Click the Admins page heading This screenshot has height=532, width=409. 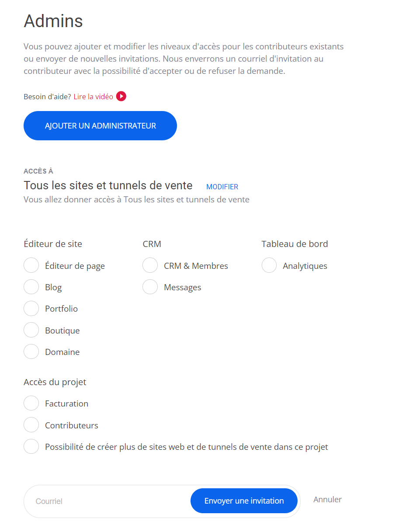[53, 21]
